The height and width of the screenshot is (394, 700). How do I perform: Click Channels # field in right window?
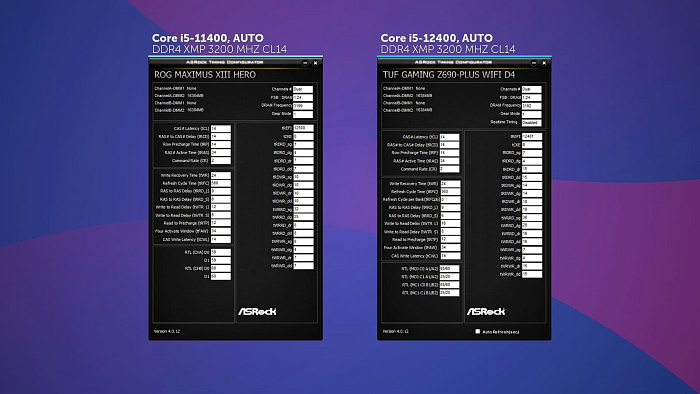(x=532, y=89)
